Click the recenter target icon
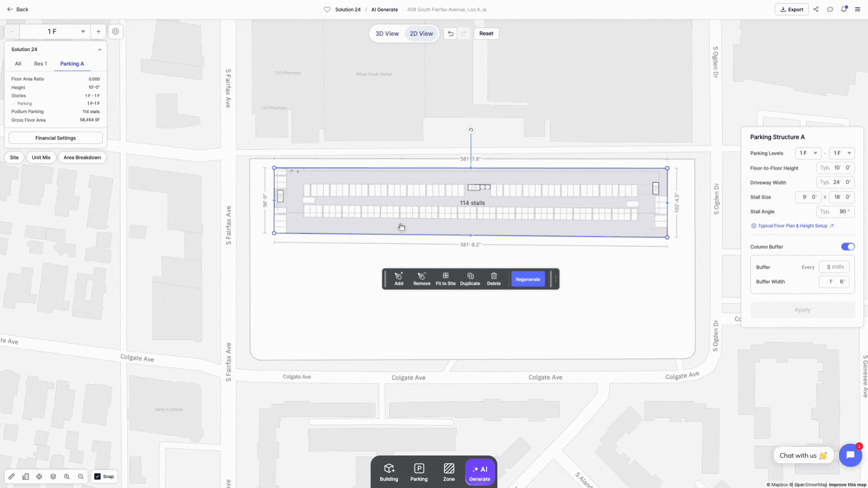This screenshot has width=868, height=488. [x=39, y=476]
